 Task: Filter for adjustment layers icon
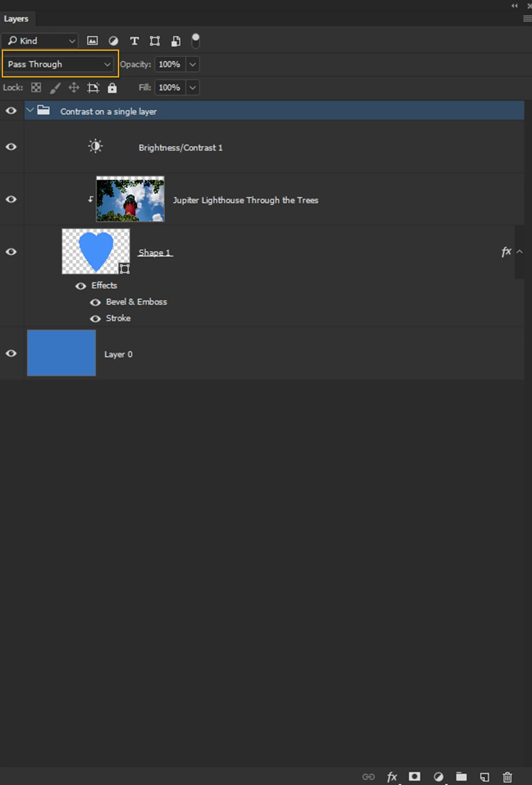(113, 41)
